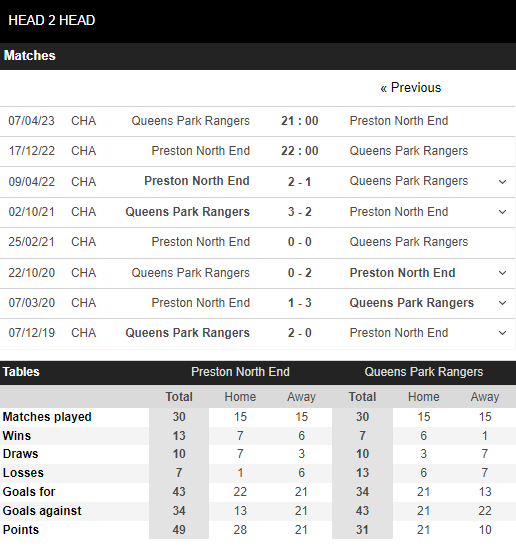The image size is (516, 555).
Task: Open the 1 - 3 score result
Action: (x=299, y=303)
